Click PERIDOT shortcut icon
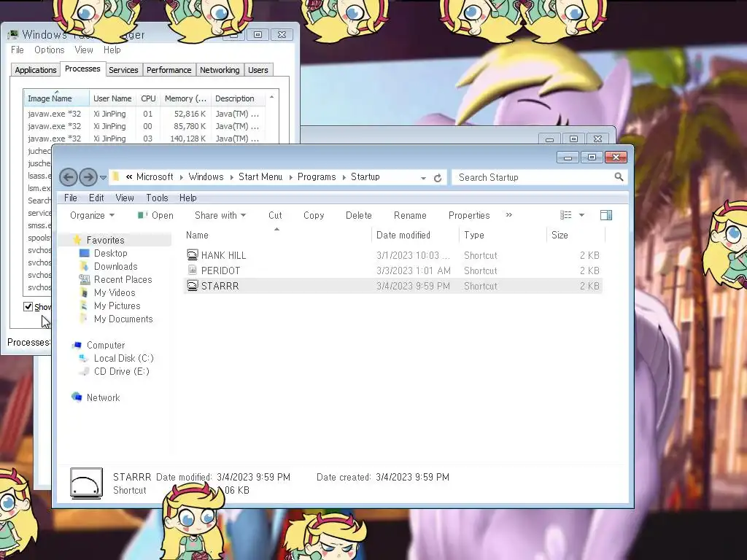This screenshot has height=560, width=747. click(192, 270)
